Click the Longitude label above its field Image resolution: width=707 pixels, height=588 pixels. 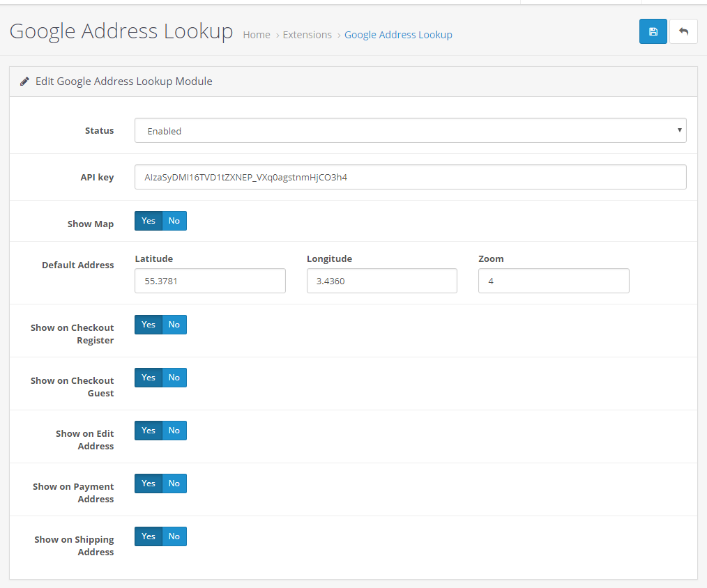pyautogui.click(x=329, y=258)
